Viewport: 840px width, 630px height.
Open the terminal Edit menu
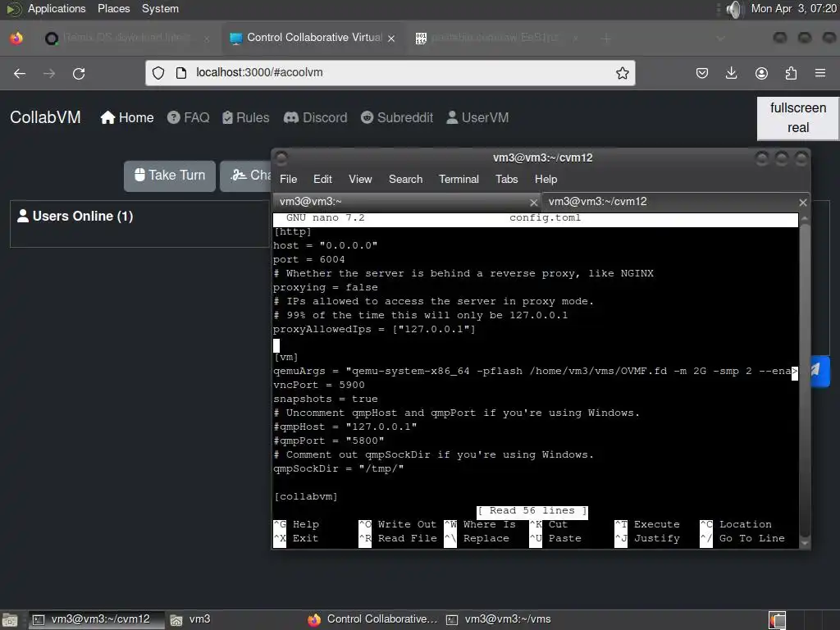322,179
